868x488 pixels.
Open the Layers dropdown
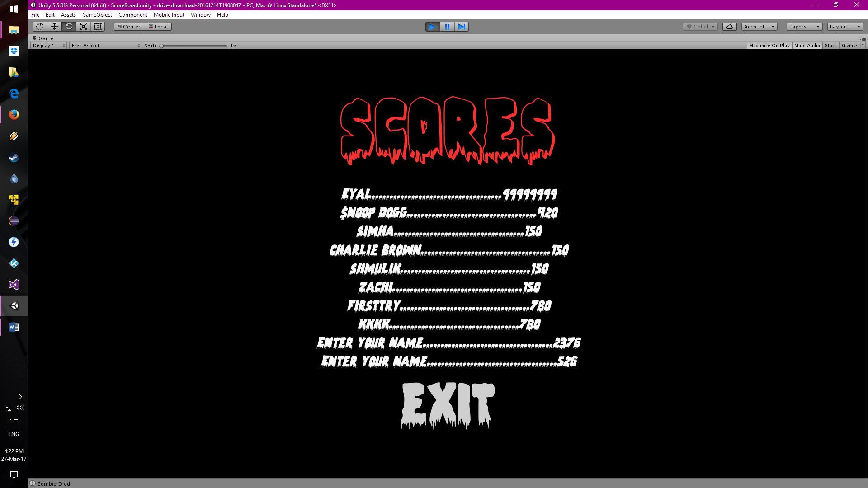804,27
